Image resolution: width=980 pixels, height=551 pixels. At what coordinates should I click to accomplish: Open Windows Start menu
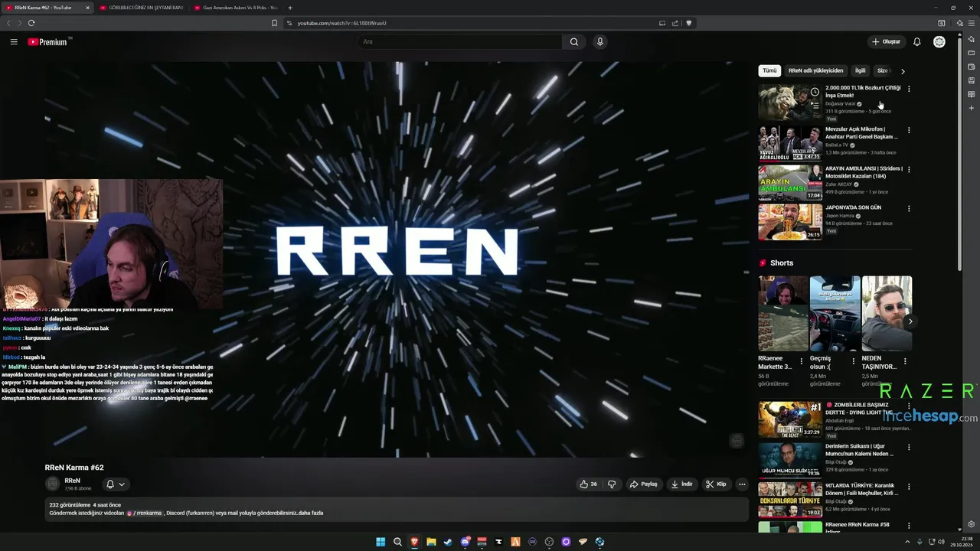point(381,542)
